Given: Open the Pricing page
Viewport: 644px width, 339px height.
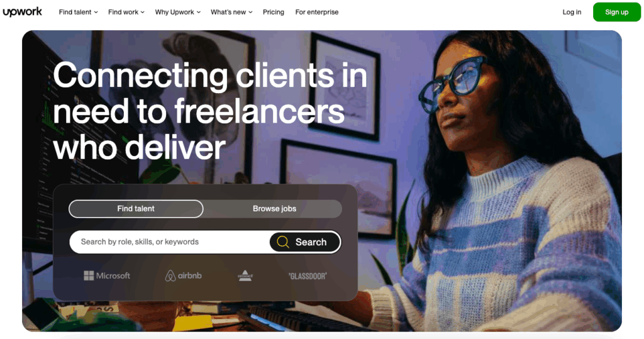Looking at the screenshot, I should tap(274, 13).
